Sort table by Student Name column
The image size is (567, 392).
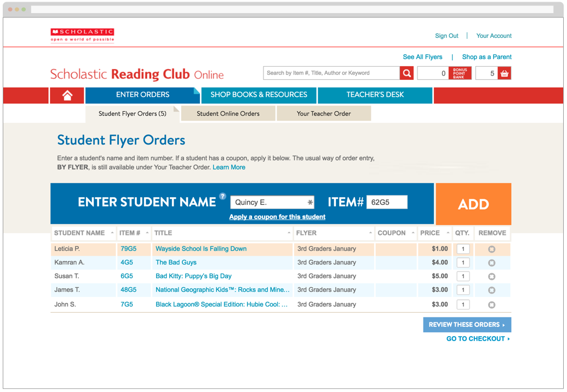point(83,233)
